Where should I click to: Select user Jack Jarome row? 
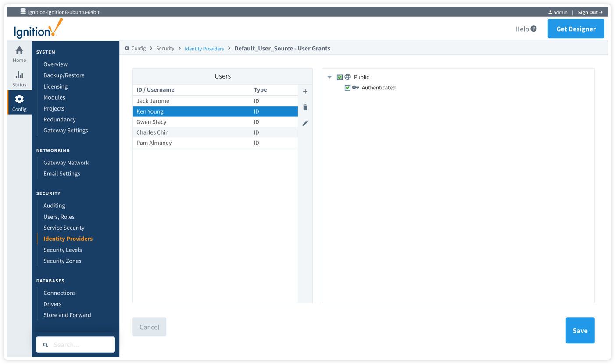(215, 101)
